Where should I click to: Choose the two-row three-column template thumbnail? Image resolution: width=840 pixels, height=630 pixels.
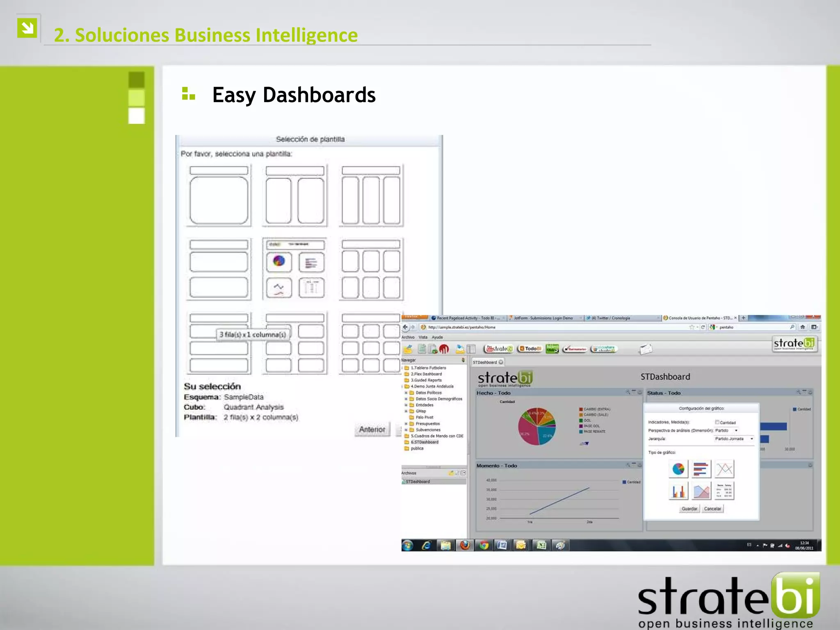click(x=371, y=269)
